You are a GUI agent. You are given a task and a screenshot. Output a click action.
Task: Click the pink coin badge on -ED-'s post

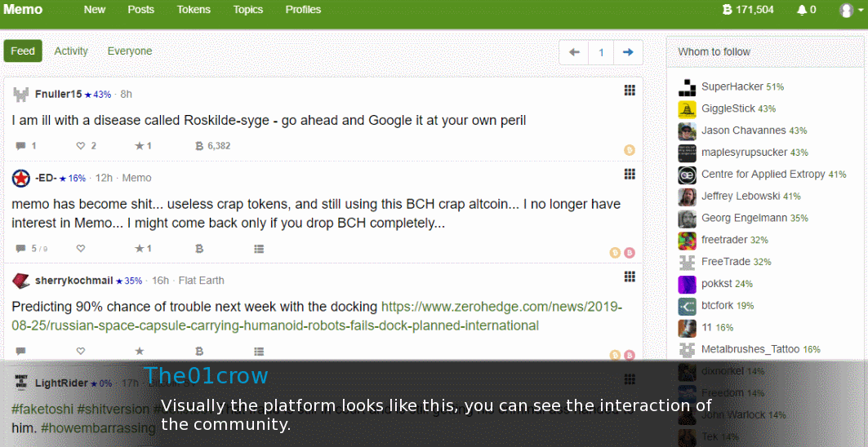point(630,253)
